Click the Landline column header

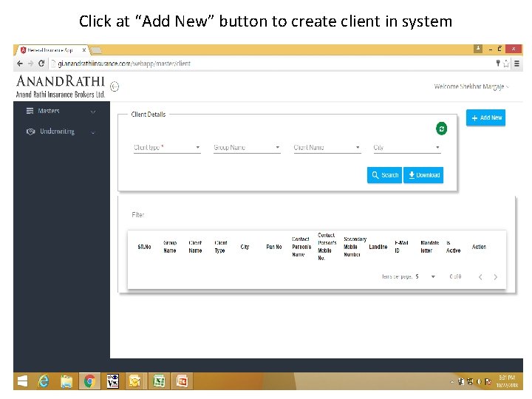378,247
